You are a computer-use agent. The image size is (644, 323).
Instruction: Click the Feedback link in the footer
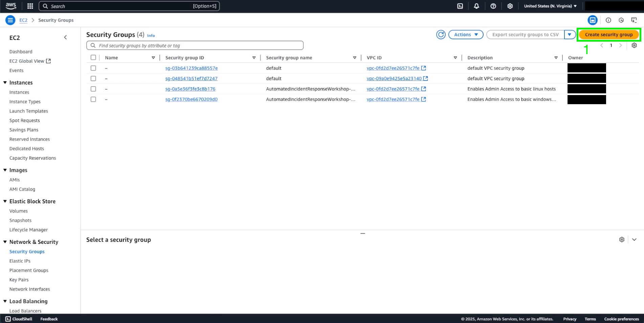click(49, 319)
